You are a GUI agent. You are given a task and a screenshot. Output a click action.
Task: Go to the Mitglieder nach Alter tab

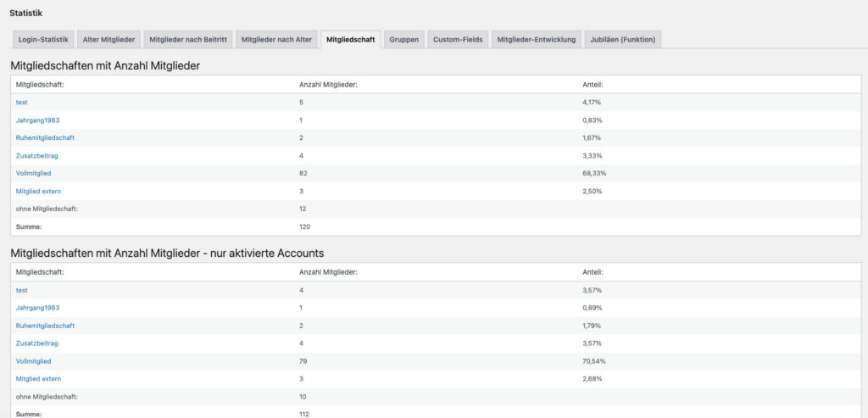pos(277,40)
